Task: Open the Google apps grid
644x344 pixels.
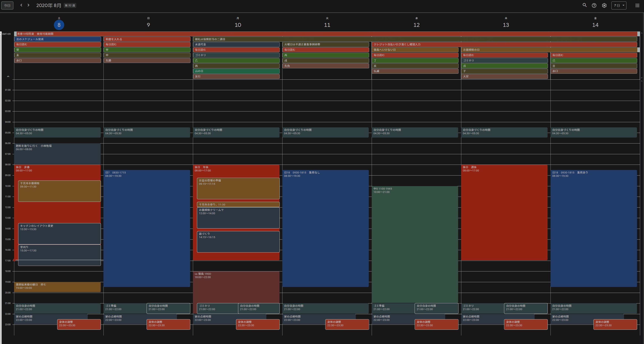Action: click(x=637, y=6)
